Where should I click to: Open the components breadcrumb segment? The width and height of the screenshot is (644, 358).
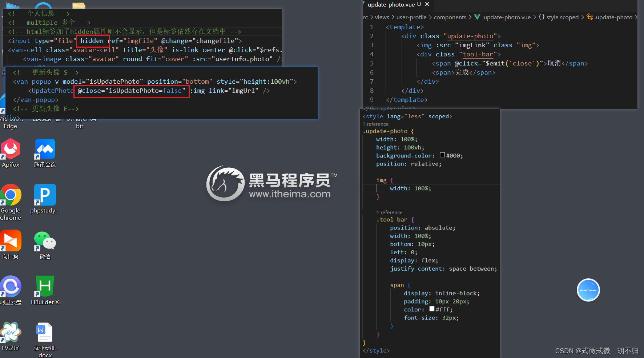point(450,17)
